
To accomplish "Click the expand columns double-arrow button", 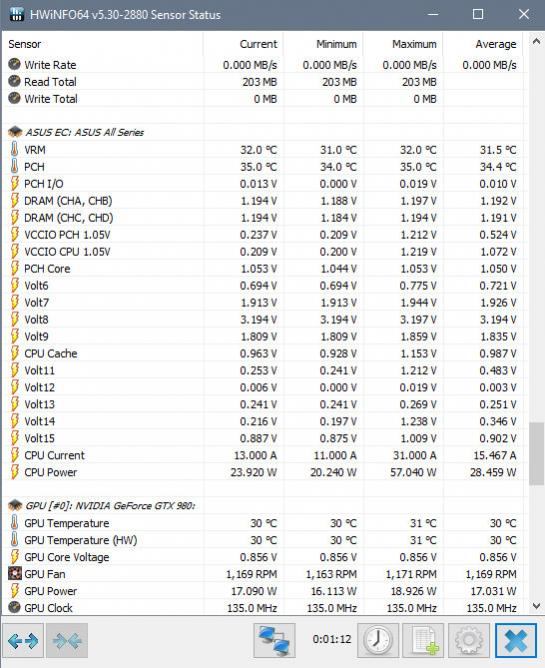I will (23, 640).
